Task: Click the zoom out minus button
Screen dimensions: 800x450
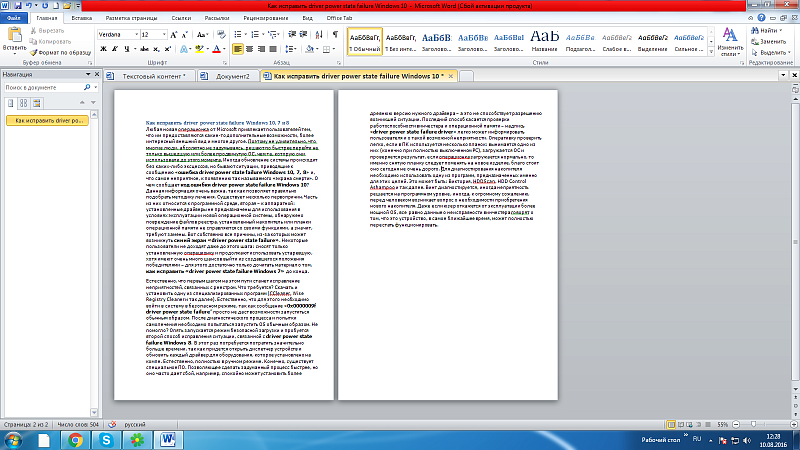Action: 736,424
